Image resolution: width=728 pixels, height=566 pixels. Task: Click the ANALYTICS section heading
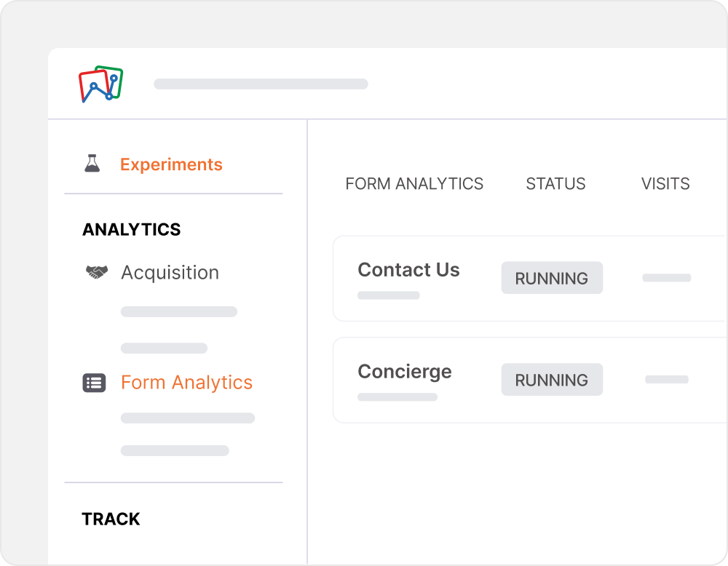131,230
